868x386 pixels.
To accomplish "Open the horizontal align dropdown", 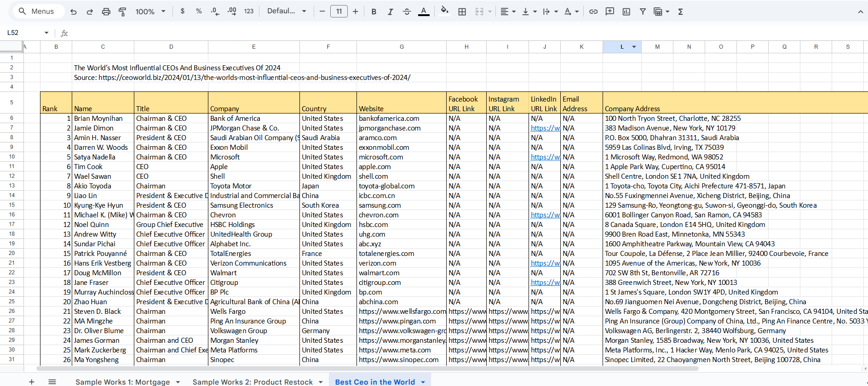I will click(508, 11).
